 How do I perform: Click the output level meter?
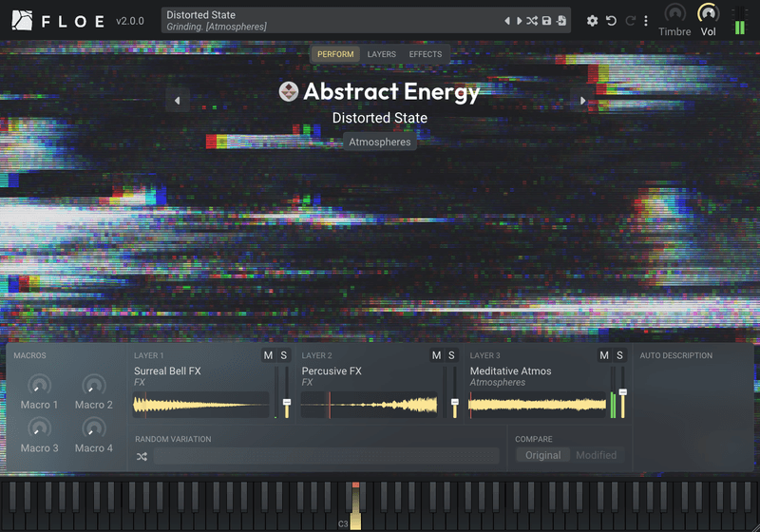(740, 20)
